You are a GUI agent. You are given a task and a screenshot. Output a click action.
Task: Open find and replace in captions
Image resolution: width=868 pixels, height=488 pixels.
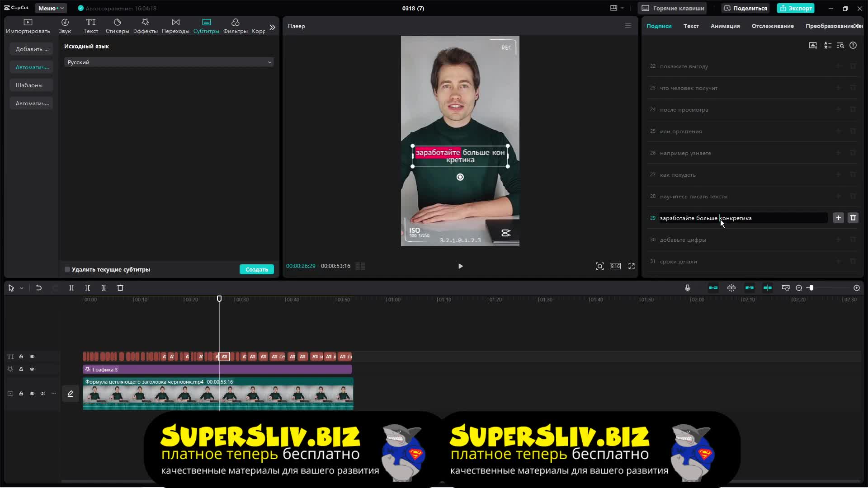click(840, 45)
